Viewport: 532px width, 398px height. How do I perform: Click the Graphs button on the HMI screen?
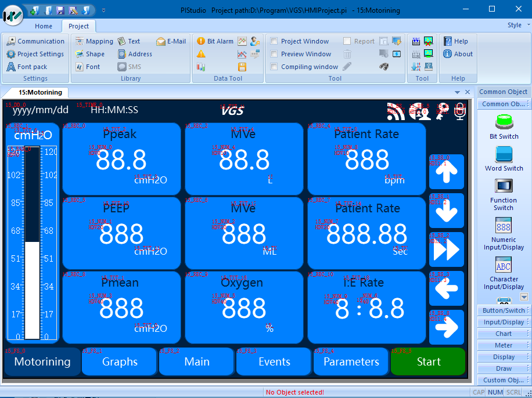point(120,361)
